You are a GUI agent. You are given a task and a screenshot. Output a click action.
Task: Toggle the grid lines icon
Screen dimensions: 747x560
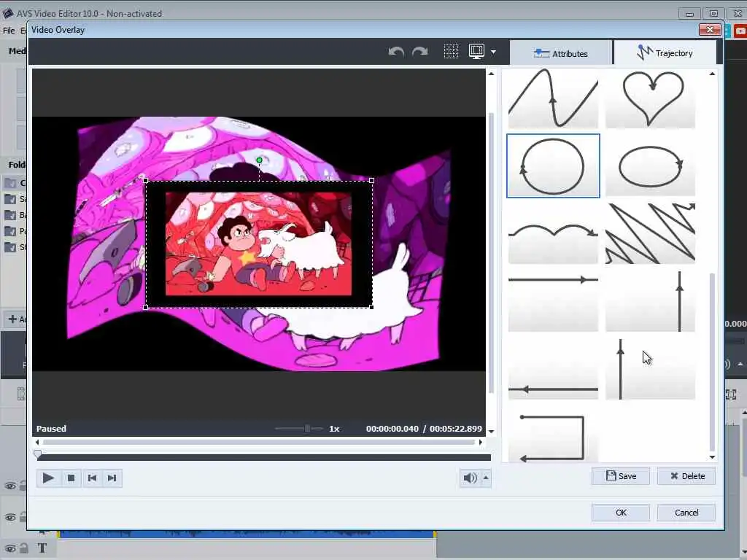[x=451, y=52]
